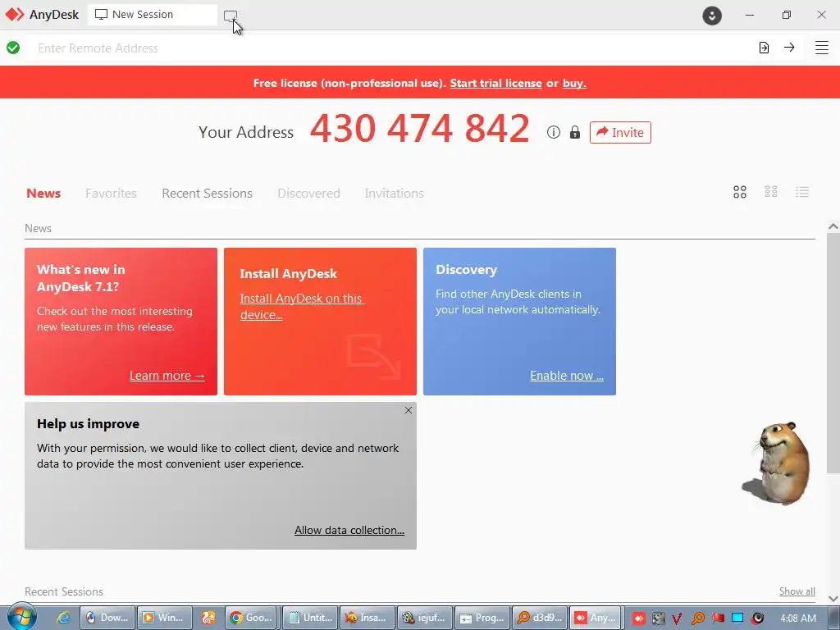Switch to the Prog... taskbar window

pyautogui.click(x=482, y=618)
